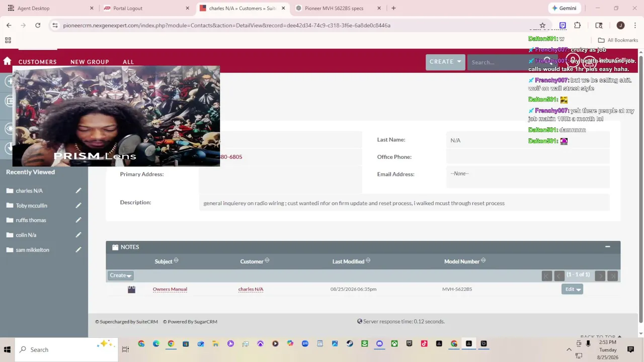Viewport: 644px width, 362px height.
Task: Edit Toby mccullin with pencil icon
Action: coord(78,205)
